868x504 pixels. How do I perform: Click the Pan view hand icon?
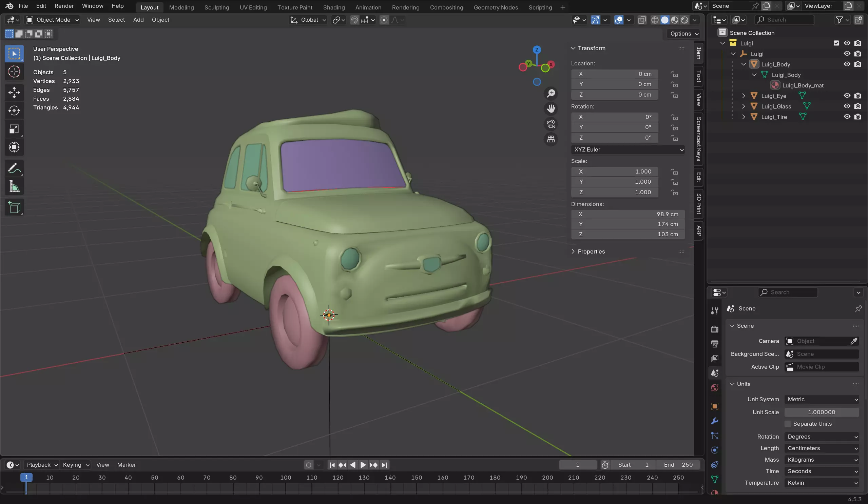click(x=551, y=109)
